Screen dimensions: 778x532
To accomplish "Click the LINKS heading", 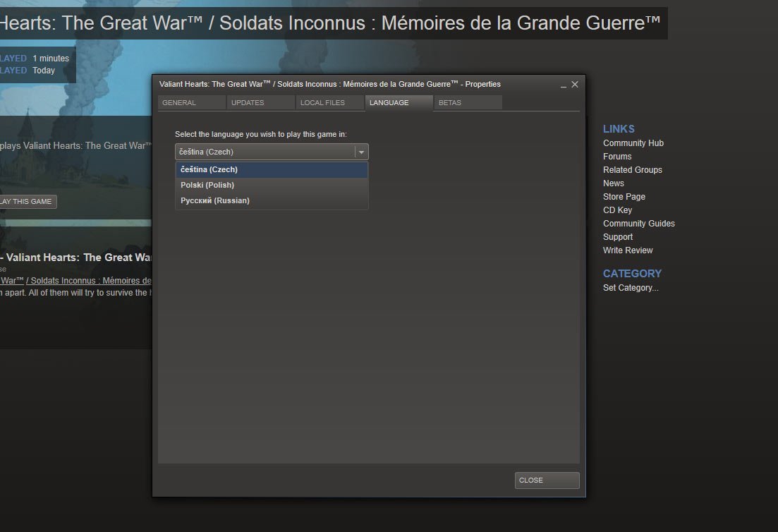I will [619, 129].
